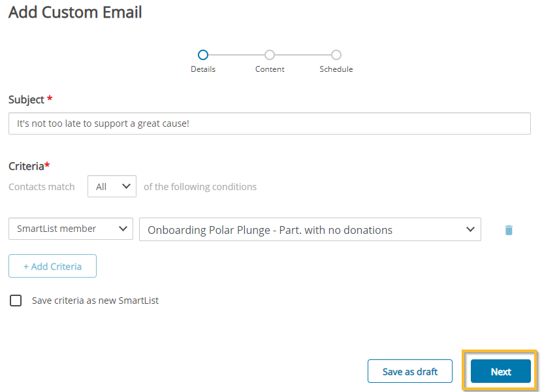Open the Contacts match All dropdown
This screenshot has height=392, width=542.
(x=112, y=186)
